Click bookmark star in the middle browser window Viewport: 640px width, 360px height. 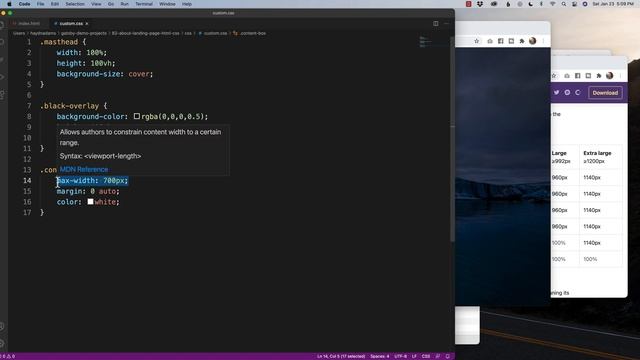point(476,41)
